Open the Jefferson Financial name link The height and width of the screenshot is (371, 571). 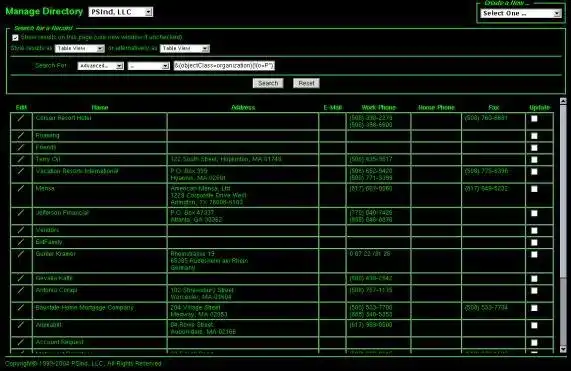62,213
